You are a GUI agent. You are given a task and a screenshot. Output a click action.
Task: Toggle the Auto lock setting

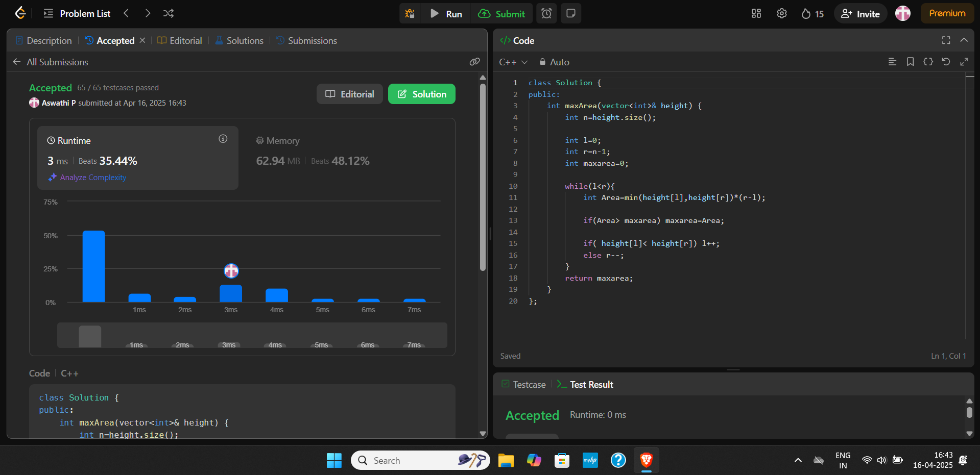[x=554, y=62]
